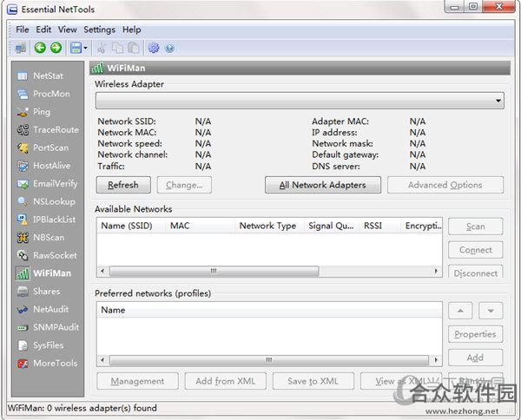This screenshot has height=420, width=521.
Task: Select the EmailVerify tool
Action: click(x=48, y=184)
